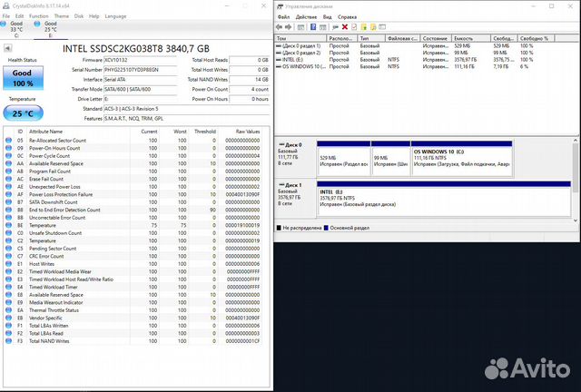Viewport: 581px width, 392px height.
Task: Click status icon of Re-Allocated Sector Count
Action: click(8, 141)
